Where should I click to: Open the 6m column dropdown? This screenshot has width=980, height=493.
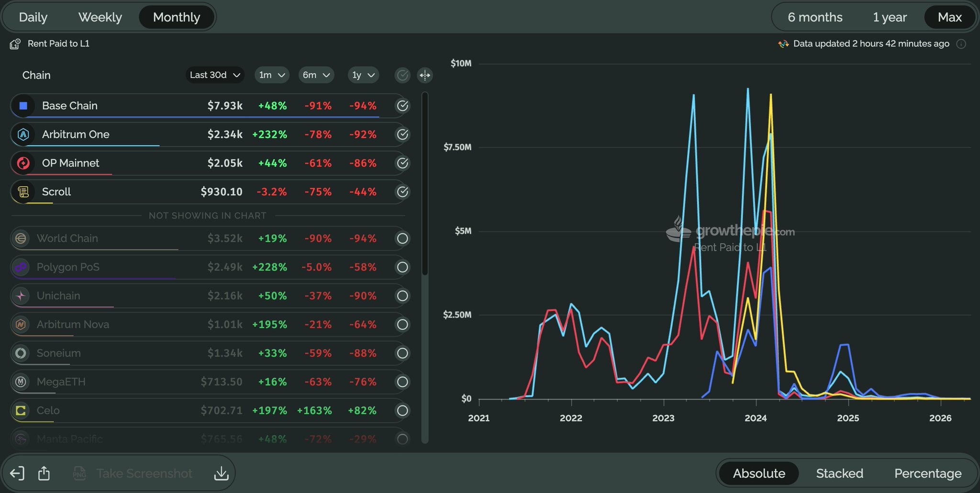pyautogui.click(x=316, y=75)
